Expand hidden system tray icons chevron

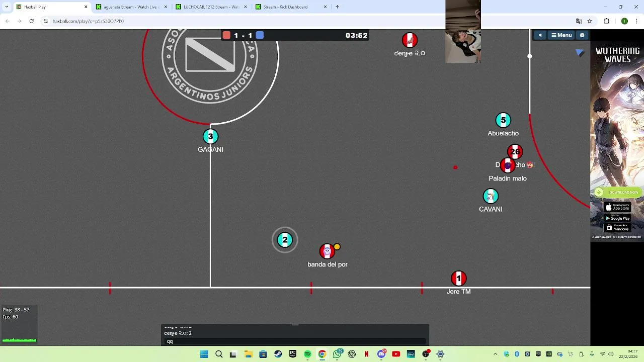tap(495, 354)
